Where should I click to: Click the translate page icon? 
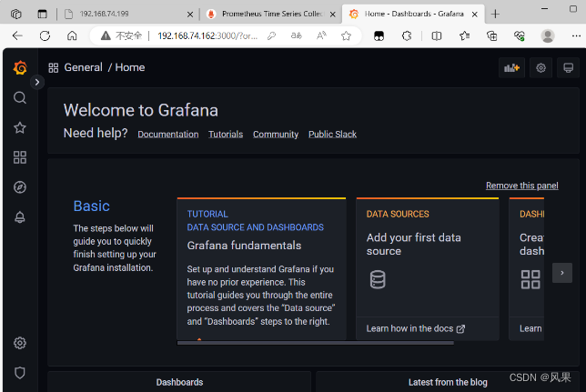click(x=297, y=35)
